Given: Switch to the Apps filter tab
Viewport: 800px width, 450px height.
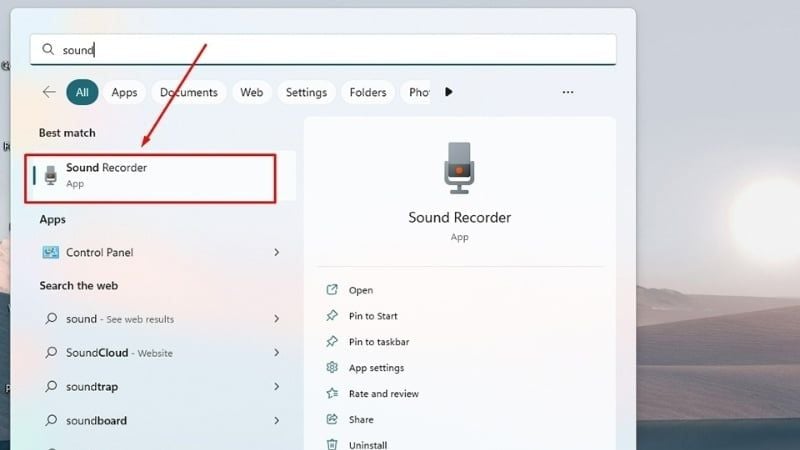Looking at the screenshot, I should pyautogui.click(x=124, y=92).
